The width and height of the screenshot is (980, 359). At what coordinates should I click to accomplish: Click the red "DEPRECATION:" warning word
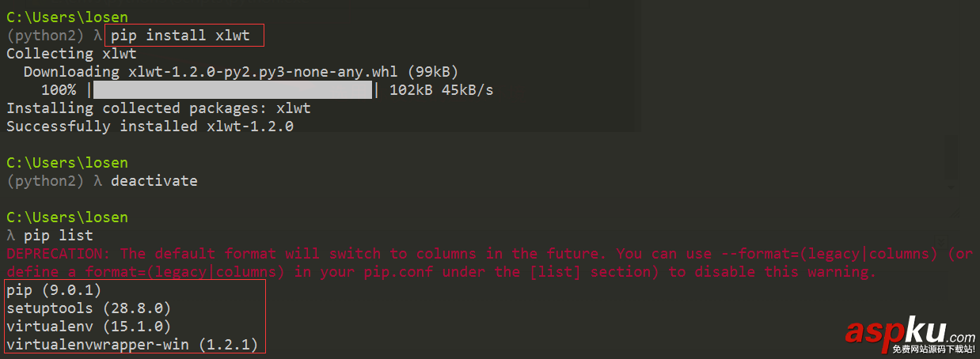[59, 254]
